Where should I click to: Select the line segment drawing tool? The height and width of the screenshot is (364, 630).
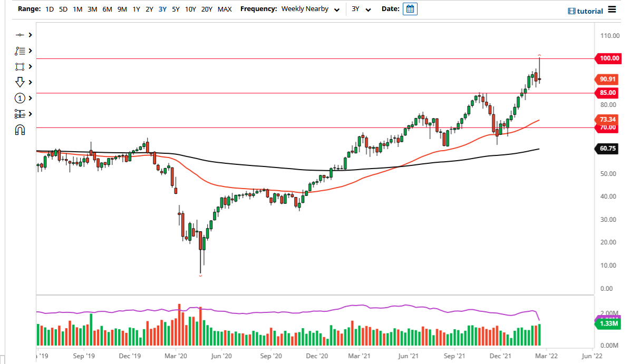20,35
